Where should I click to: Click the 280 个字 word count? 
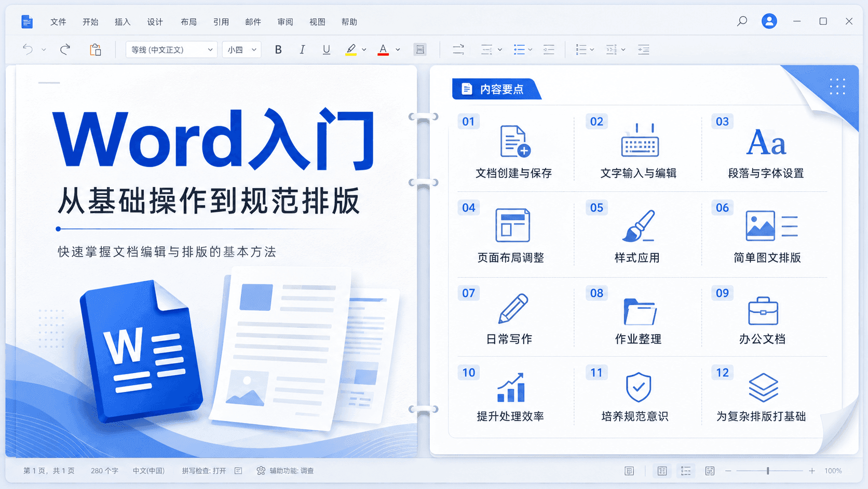104,471
